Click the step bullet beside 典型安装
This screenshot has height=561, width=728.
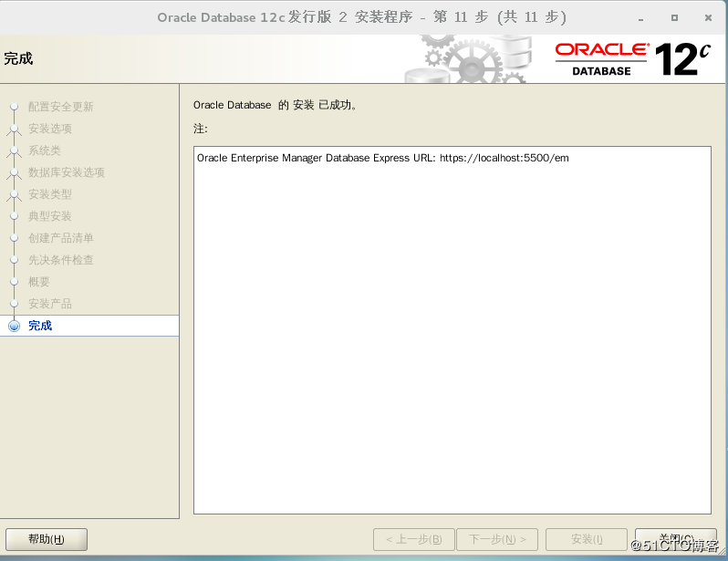pos(15,216)
